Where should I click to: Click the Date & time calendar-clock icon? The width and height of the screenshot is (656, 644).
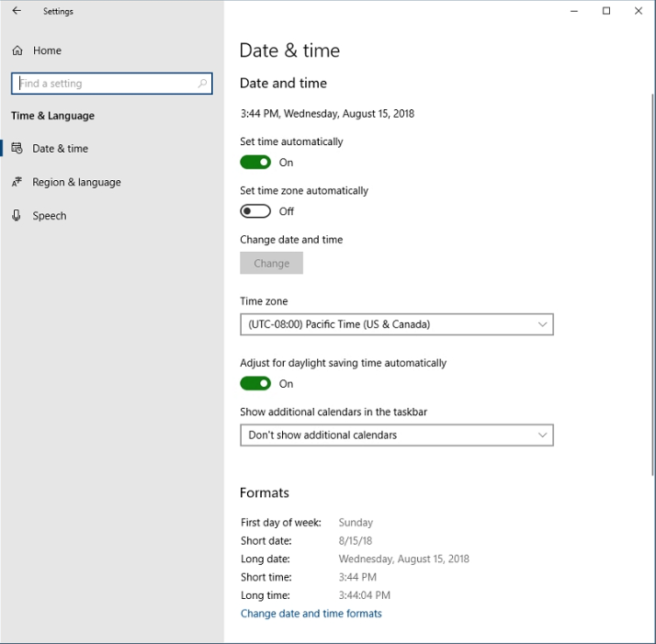[17, 149]
